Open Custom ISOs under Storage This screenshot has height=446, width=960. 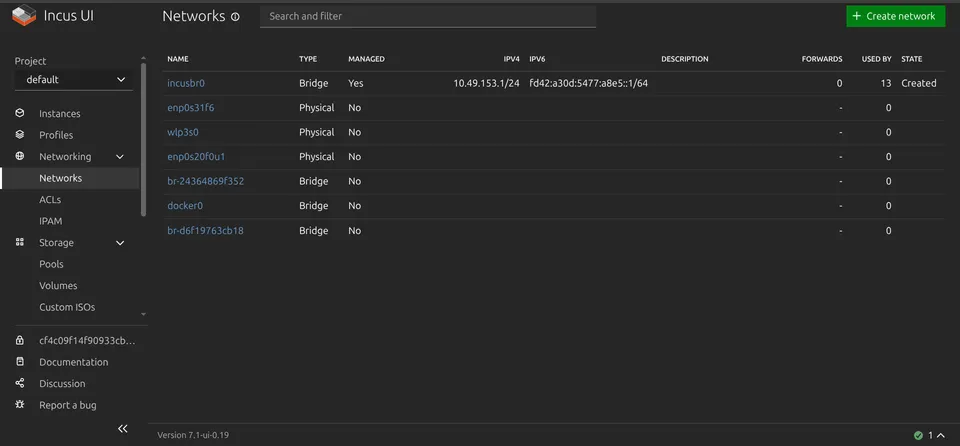pyautogui.click(x=67, y=307)
